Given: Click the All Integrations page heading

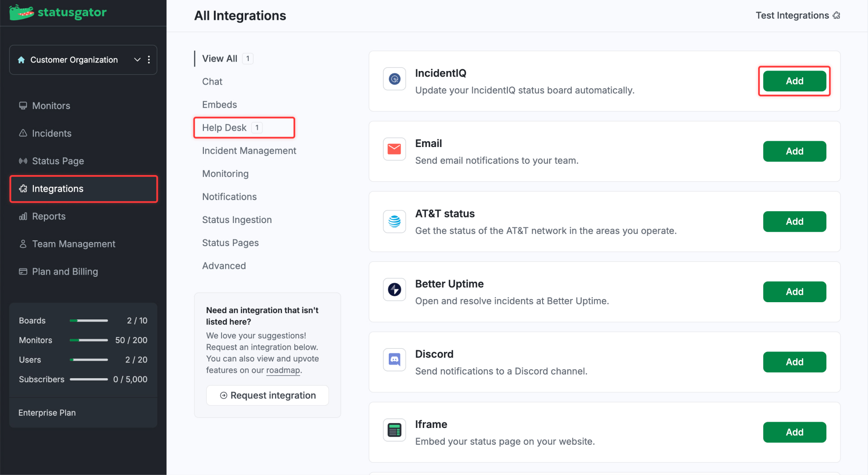Looking at the screenshot, I should 240,16.
